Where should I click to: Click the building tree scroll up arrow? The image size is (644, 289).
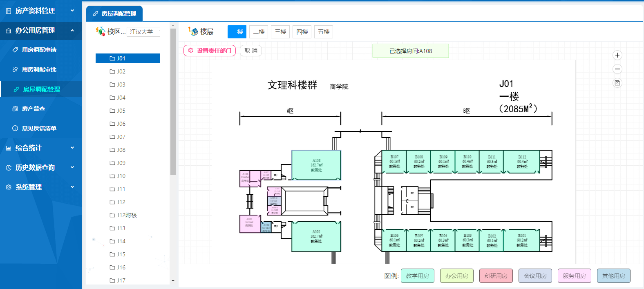(x=173, y=25)
